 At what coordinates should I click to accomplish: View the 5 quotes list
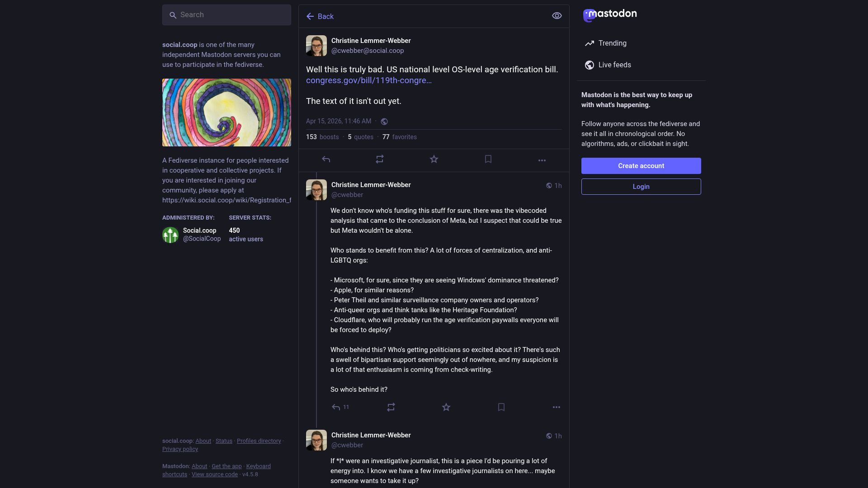click(x=360, y=137)
